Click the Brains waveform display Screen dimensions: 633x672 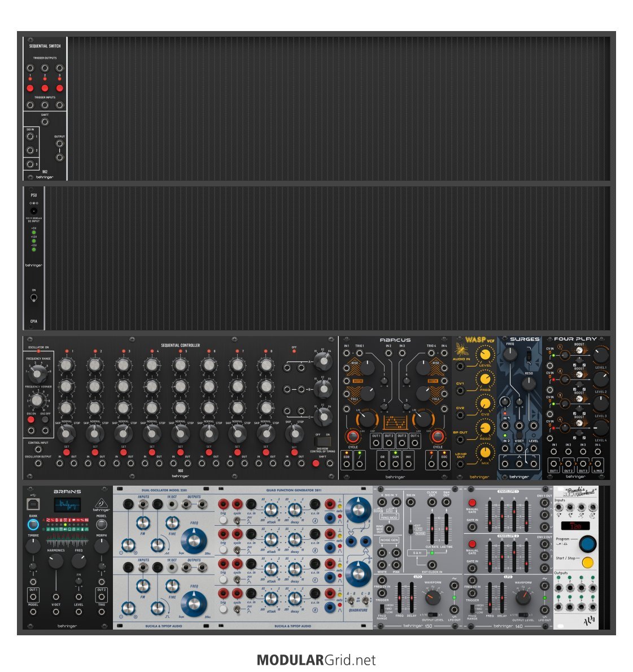pos(67,505)
